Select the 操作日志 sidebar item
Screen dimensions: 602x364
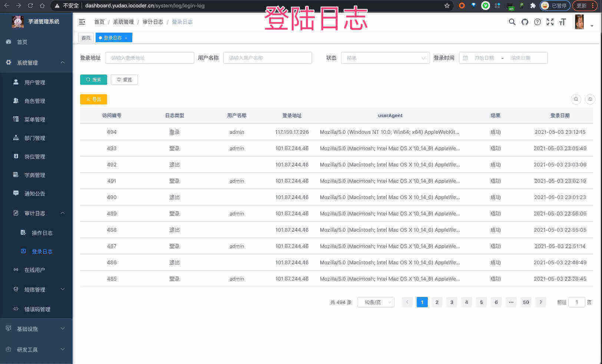[x=42, y=233]
